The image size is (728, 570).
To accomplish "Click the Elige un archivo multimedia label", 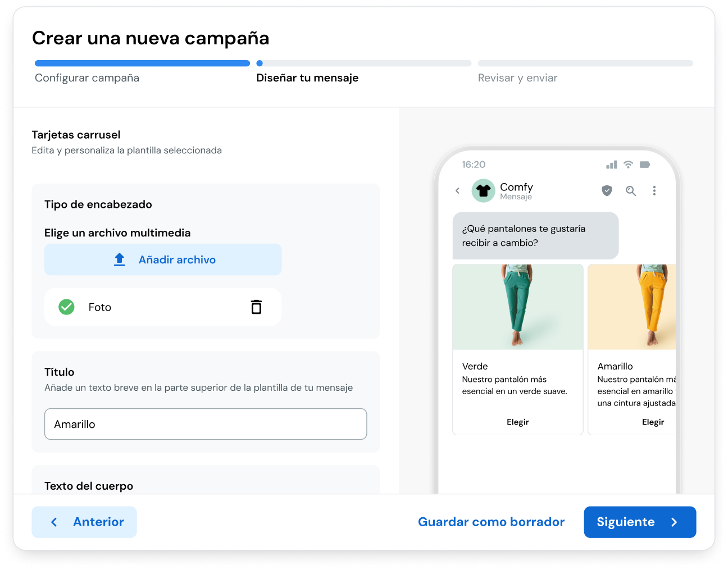I will tap(117, 233).
